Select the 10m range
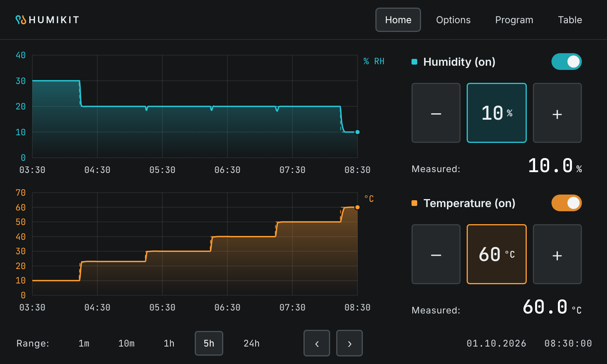Screen dimensions: 607x364 tap(127, 343)
